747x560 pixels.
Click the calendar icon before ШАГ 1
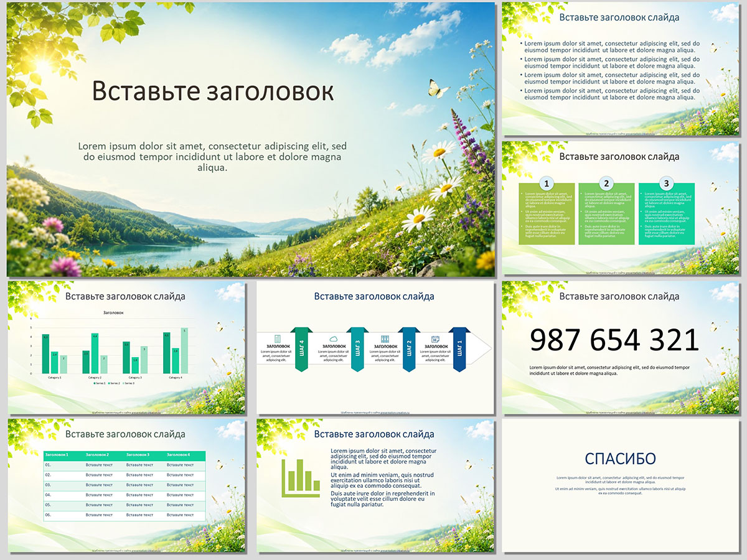point(435,338)
